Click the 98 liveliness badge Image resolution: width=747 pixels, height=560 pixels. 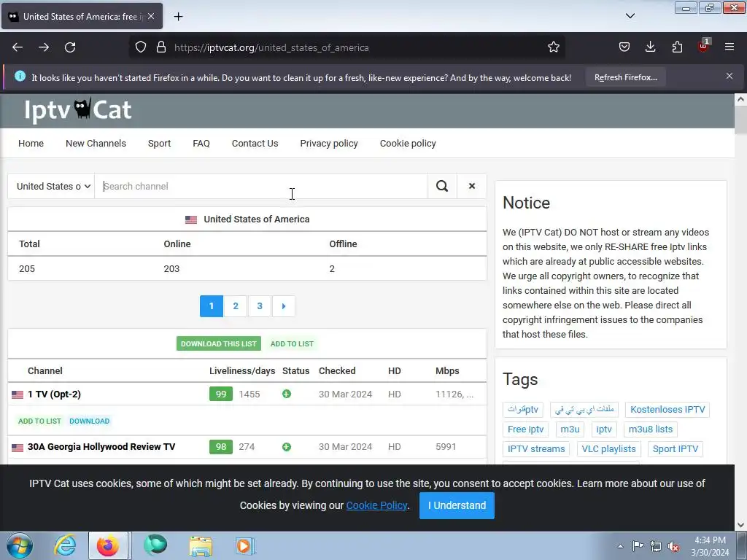[221, 447]
